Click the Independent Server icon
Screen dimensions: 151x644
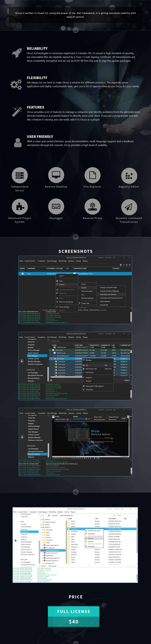click(x=19, y=175)
